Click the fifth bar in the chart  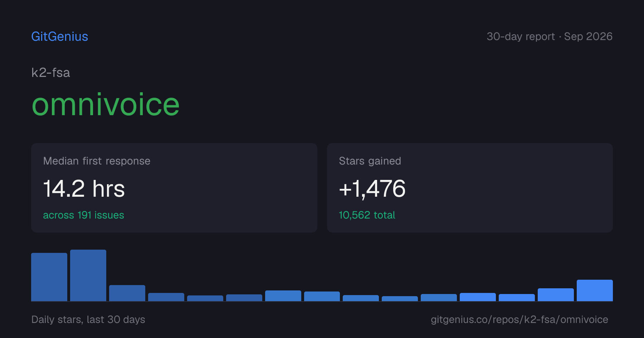205,298
